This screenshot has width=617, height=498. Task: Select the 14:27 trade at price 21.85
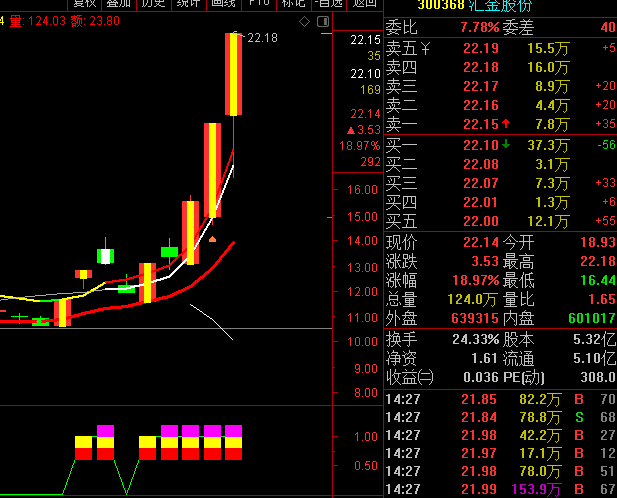(501, 400)
